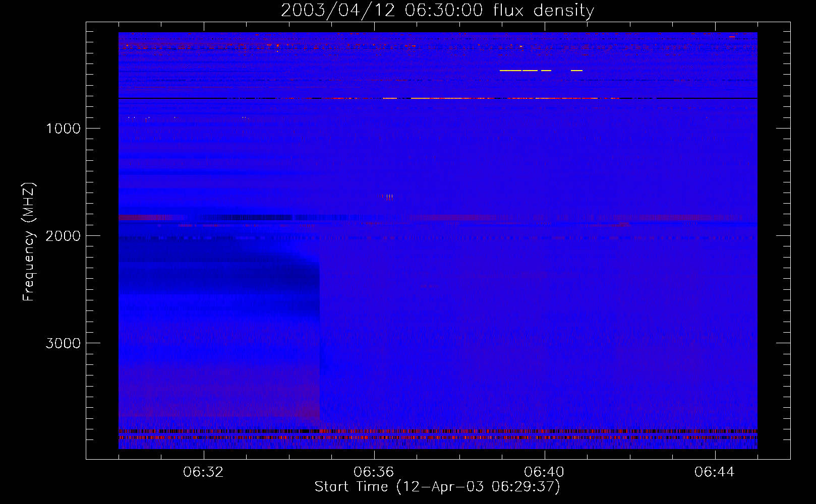The height and width of the screenshot is (504, 816).
Task: Click the 'Frequency (MHZ)' axis label
Action: [x=29, y=242]
